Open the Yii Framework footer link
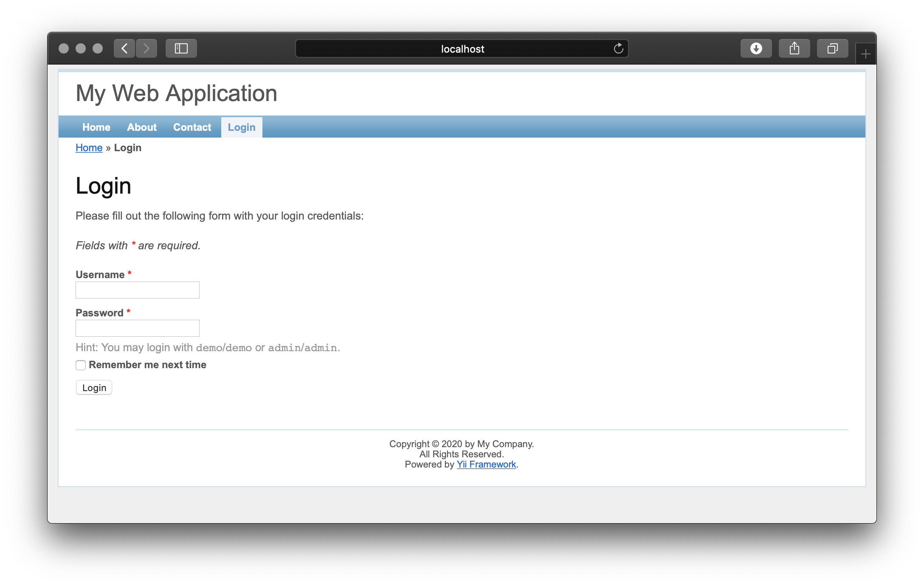 pos(486,465)
